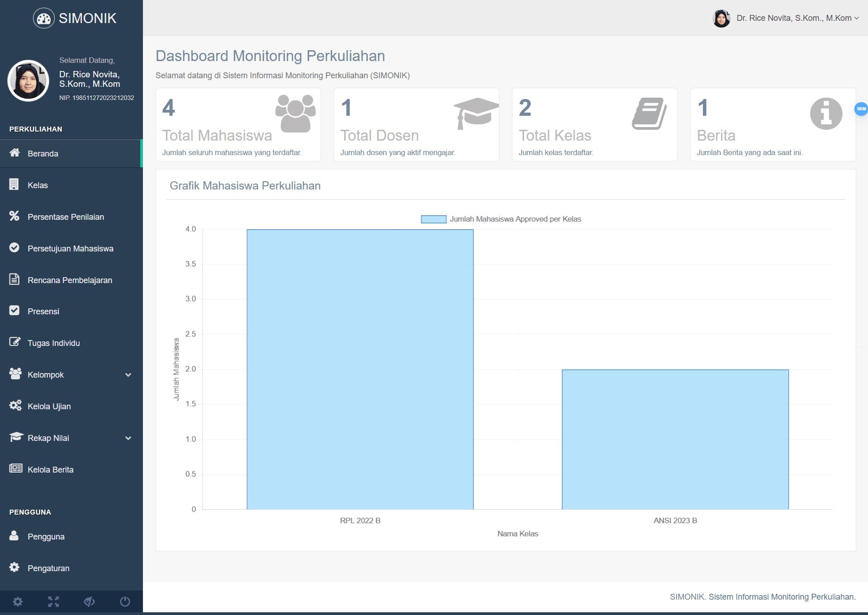This screenshot has height=615, width=868.
Task: Open Pengaturan from the sidebar
Action: [48, 568]
